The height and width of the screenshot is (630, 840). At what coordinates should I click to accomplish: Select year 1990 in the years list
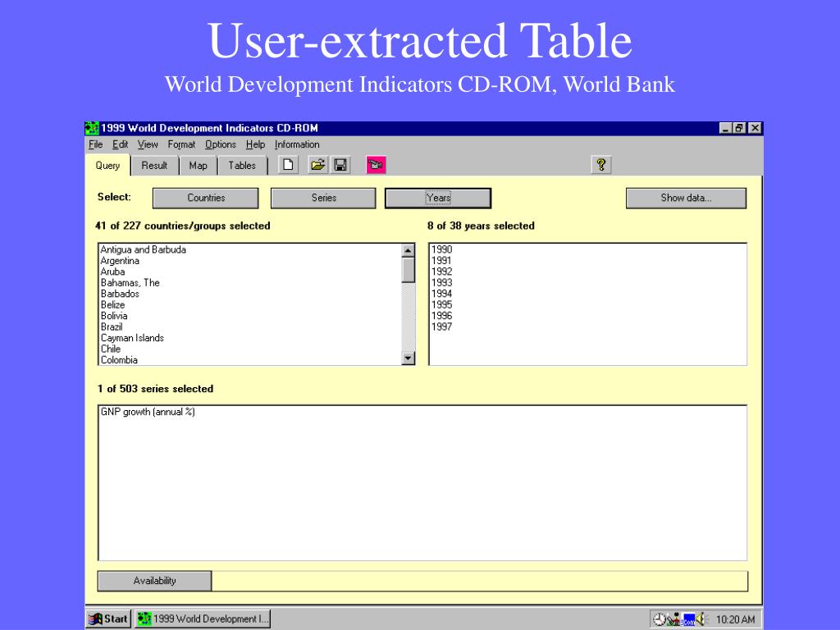(x=442, y=249)
